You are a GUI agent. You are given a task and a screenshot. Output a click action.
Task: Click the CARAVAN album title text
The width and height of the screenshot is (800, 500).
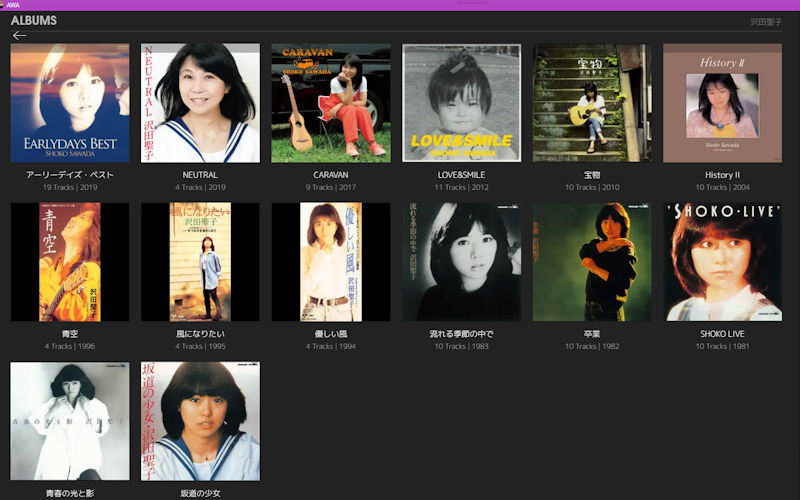click(331, 175)
